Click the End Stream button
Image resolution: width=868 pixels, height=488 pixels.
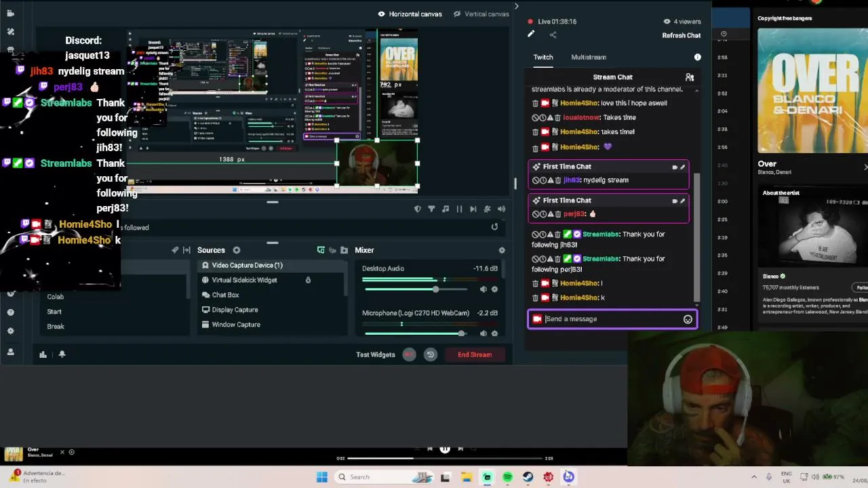point(475,354)
